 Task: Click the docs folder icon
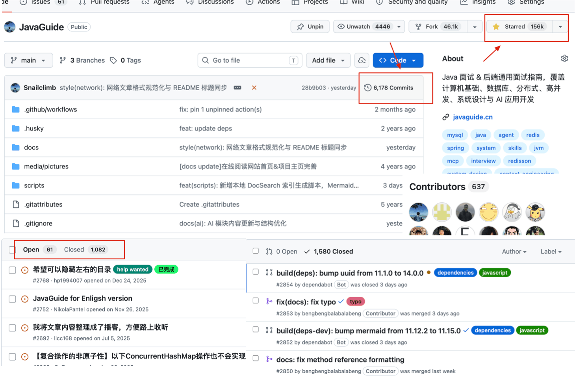tap(16, 147)
